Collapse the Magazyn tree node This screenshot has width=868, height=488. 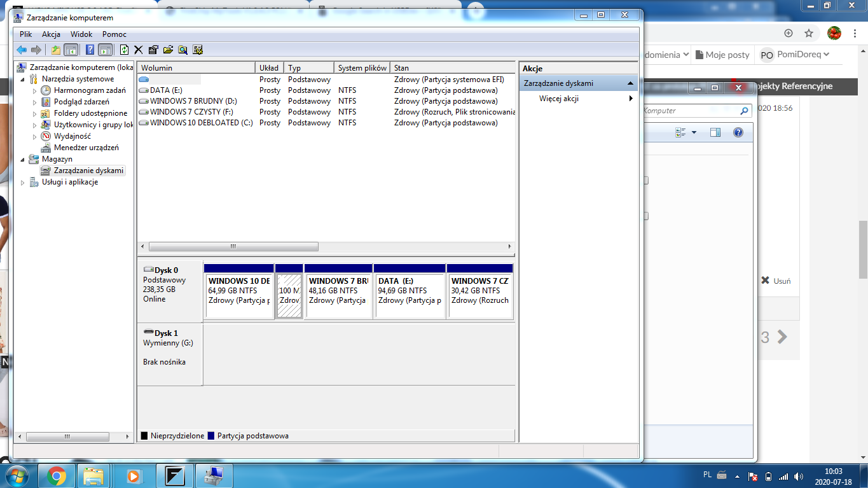click(x=24, y=159)
